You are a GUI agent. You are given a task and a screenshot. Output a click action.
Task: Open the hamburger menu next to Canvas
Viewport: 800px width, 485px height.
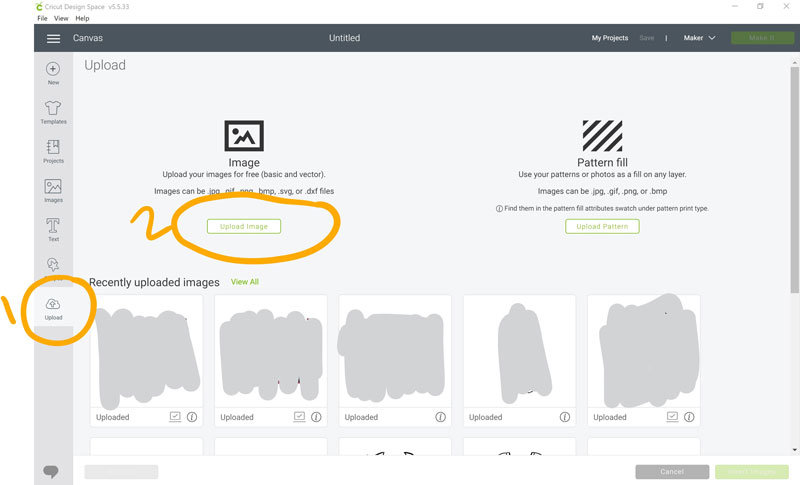53,38
